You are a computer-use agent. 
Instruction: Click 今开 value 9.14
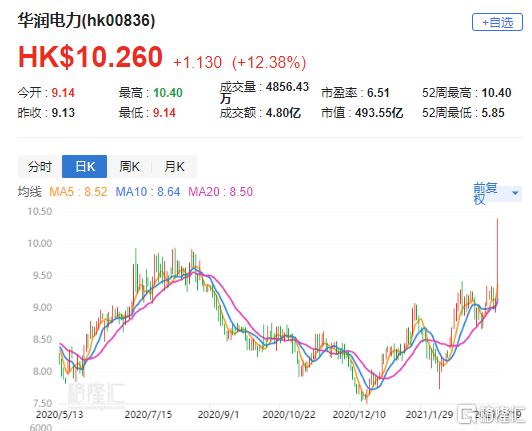click(x=63, y=93)
